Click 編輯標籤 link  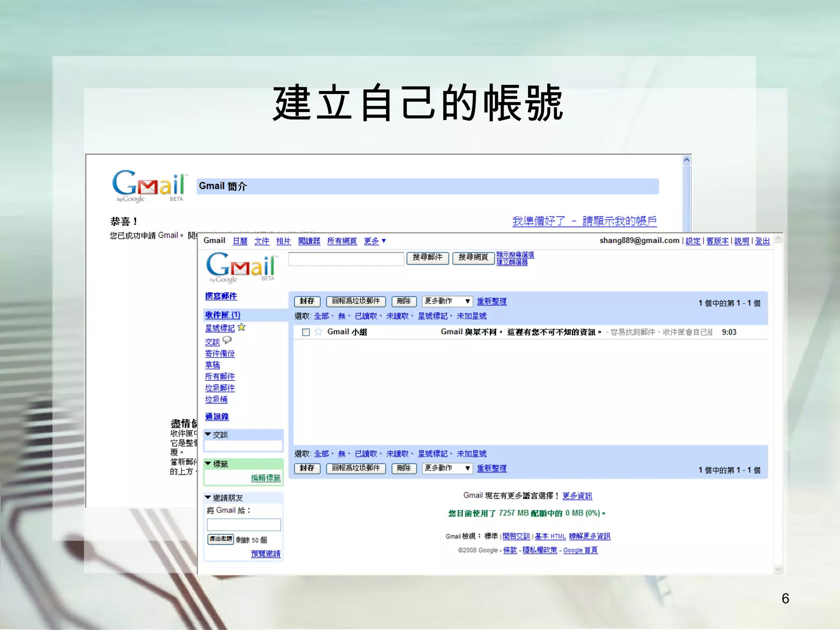[266, 478]
